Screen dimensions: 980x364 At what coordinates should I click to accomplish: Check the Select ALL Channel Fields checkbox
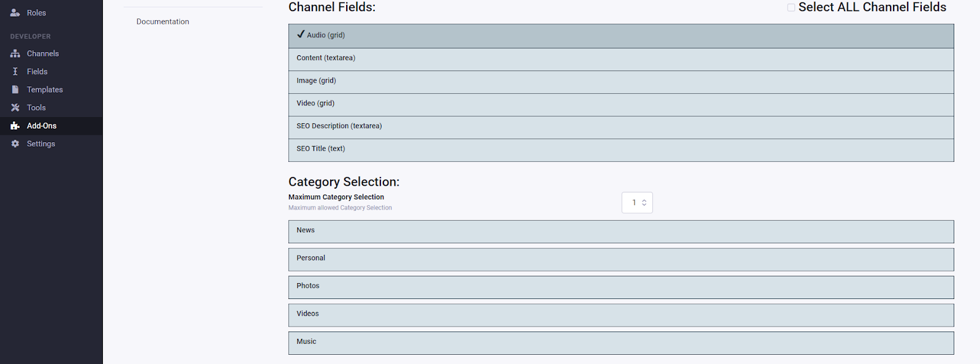click(x=791, y=7)
